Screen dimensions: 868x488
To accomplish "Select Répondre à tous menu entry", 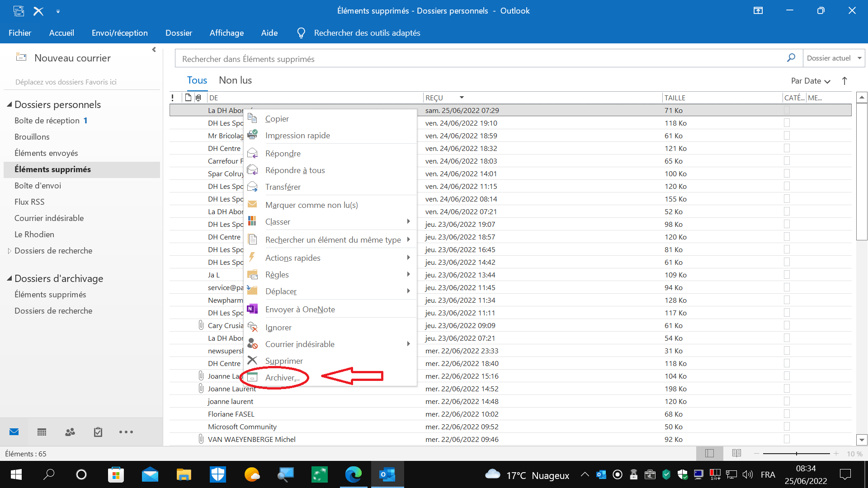I will point(295,170).
